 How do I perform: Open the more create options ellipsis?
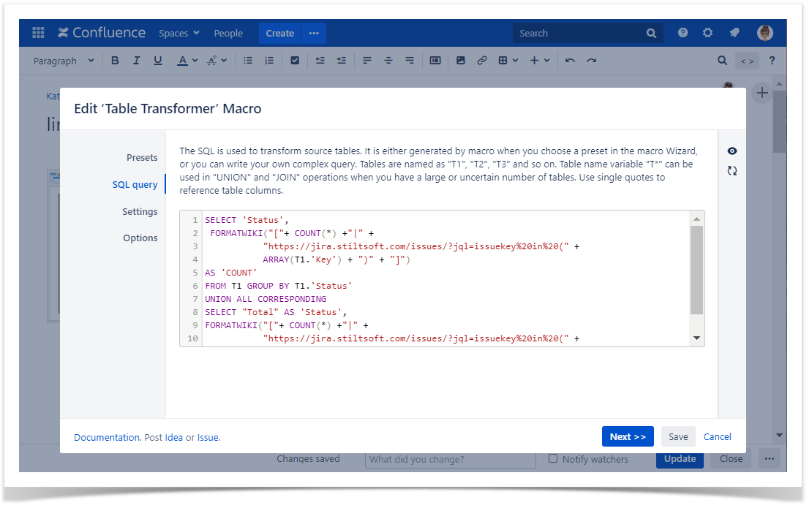point(314,33)
